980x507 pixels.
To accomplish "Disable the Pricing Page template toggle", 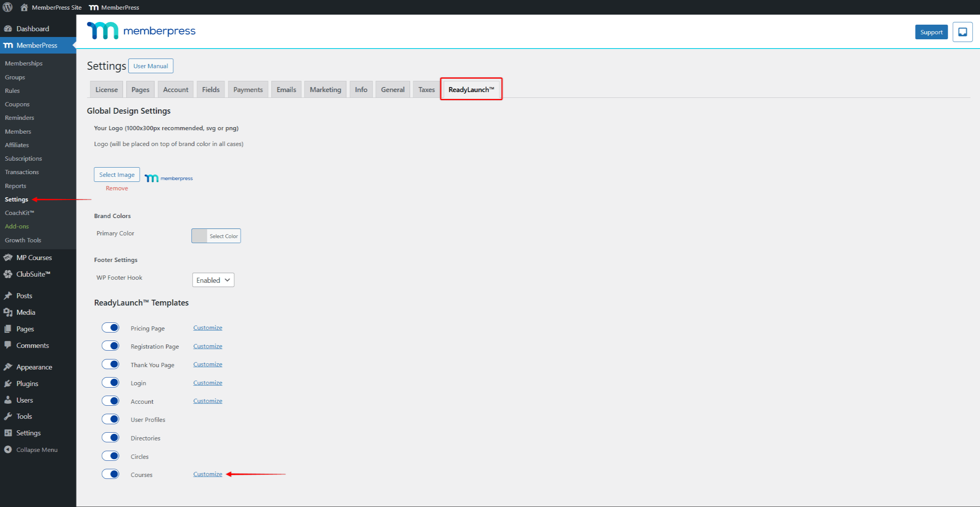I will click(x=111, y=327).
